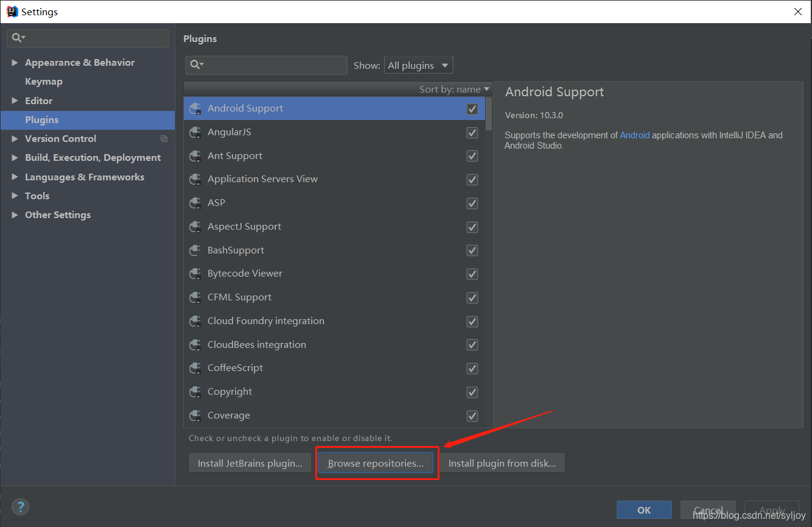Click the AspectJ Support plugin icon
This screenshot has height=527, width=812.
coord(195,227)
